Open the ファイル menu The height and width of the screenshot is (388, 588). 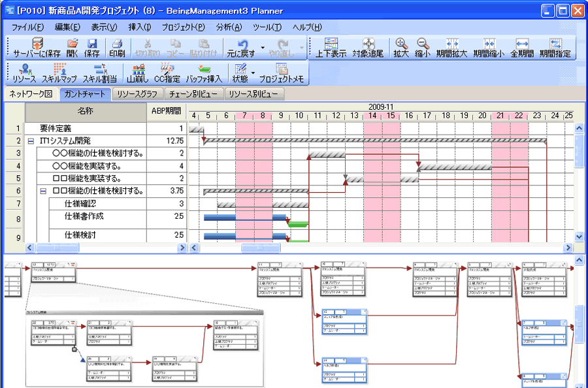27,27
